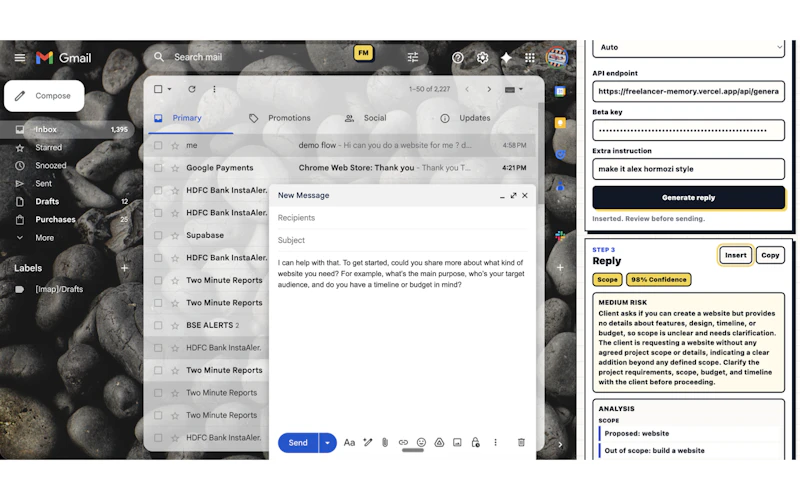Select the BSE ALERTS email checkbox
The height and width of the screenshot is (500, 800).
(x=158, y=325)
